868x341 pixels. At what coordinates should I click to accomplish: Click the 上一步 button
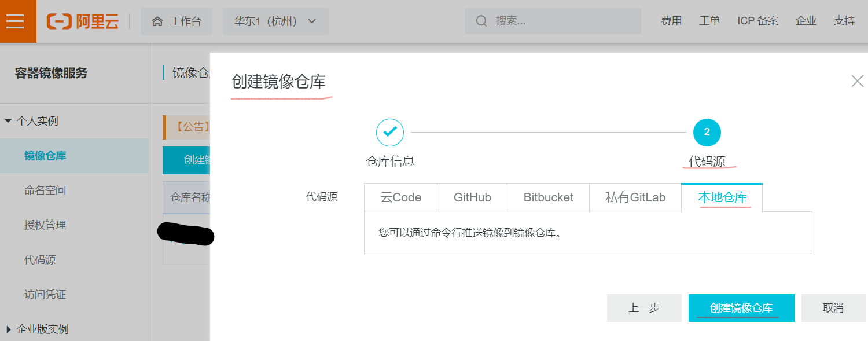[x=644, y=308]
